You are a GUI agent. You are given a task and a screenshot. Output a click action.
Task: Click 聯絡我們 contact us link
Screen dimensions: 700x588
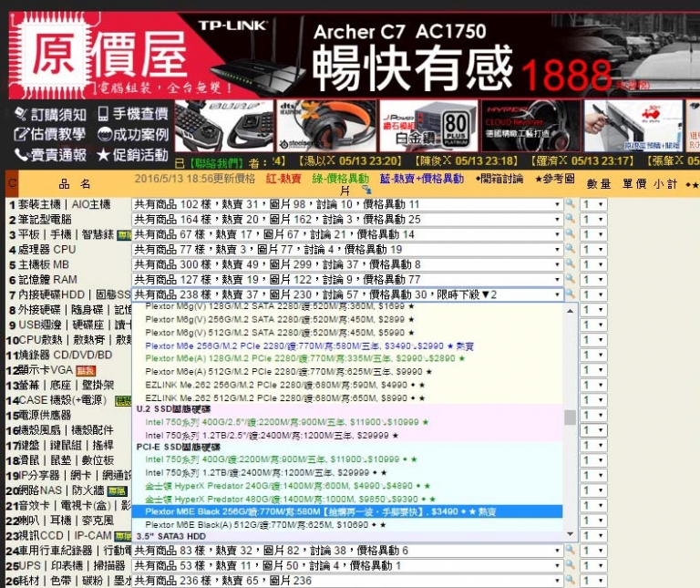pyautogui.click(x=216, y=161)
